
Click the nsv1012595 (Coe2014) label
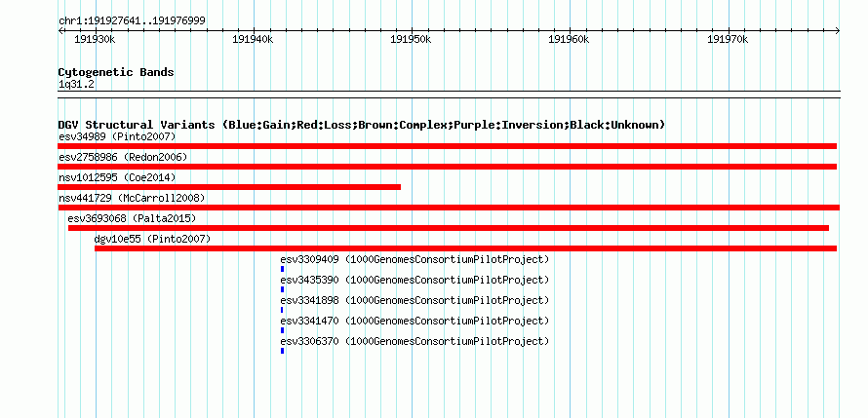117,177
